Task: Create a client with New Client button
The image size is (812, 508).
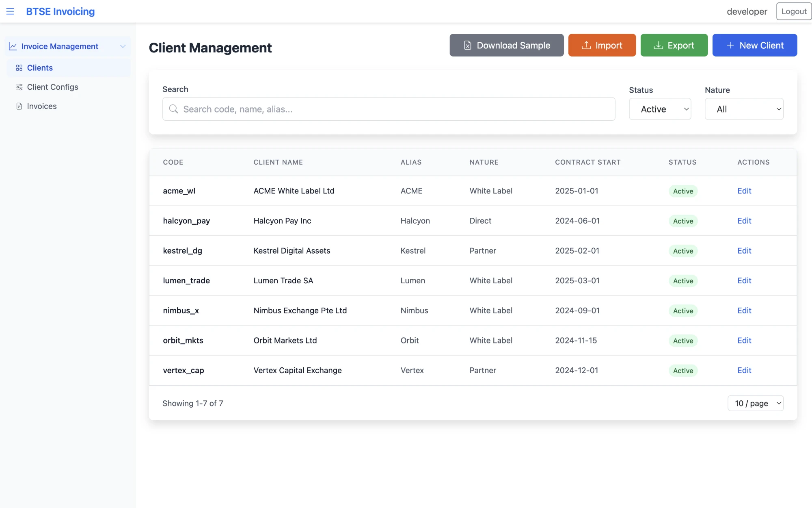Action: coord(754,45)
